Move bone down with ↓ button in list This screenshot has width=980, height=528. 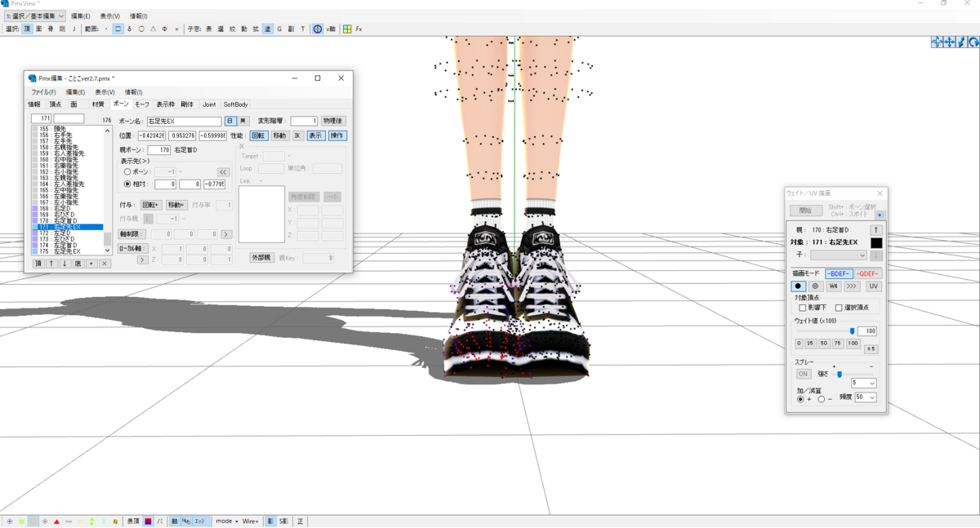tap(65, 264)
